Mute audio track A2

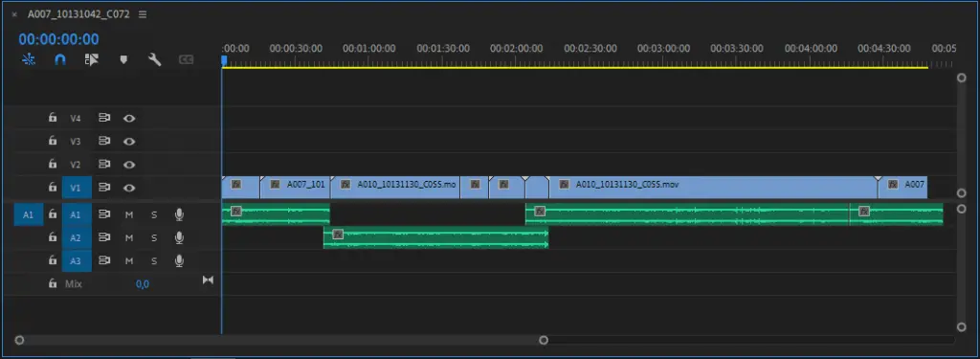click(x=129, y=237)
